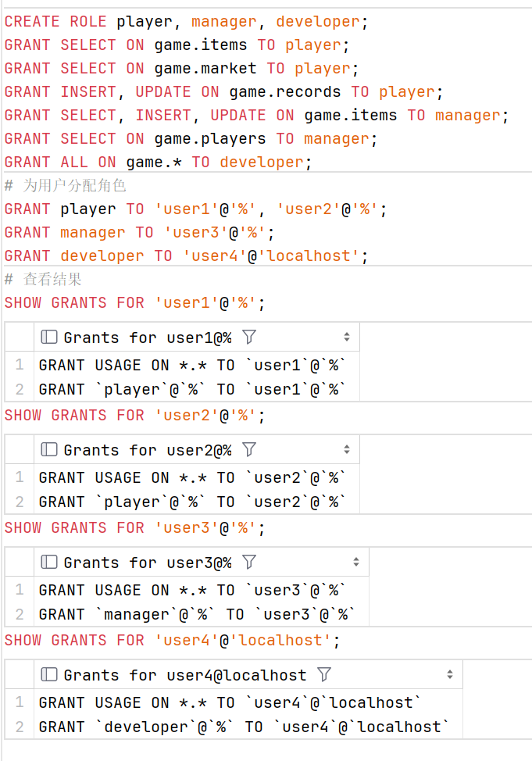Select the cell GRANT USAGE ON *.* TO `user1`@`%`

pyautogui.click(x=197, y=365)
